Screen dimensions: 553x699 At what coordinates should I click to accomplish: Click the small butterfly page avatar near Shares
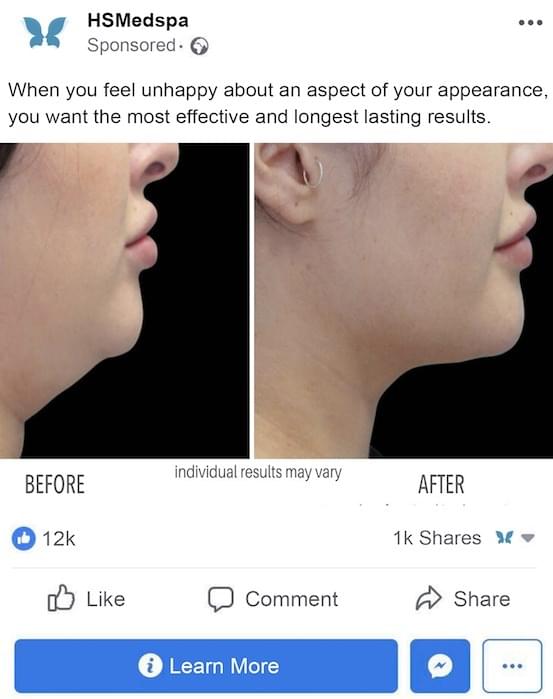point(504,538)
